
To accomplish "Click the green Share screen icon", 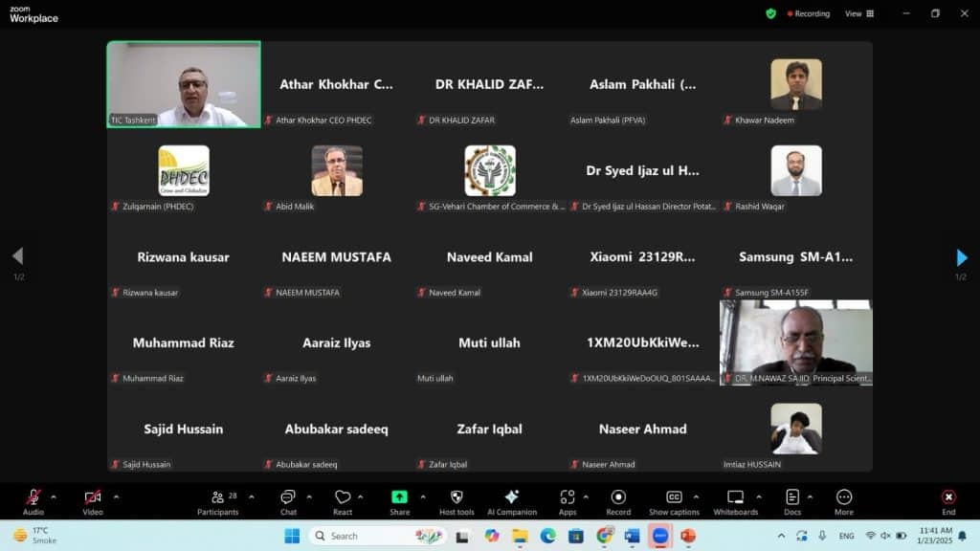I will click(399, 498).
